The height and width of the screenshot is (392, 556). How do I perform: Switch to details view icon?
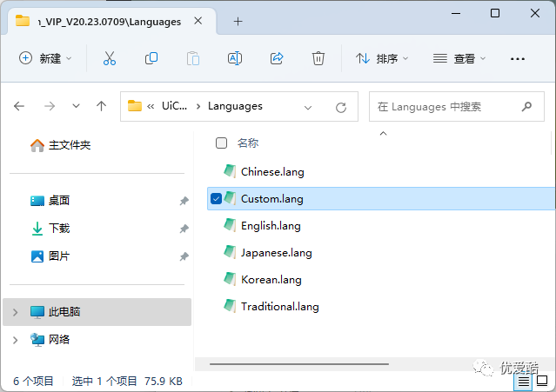524,382
